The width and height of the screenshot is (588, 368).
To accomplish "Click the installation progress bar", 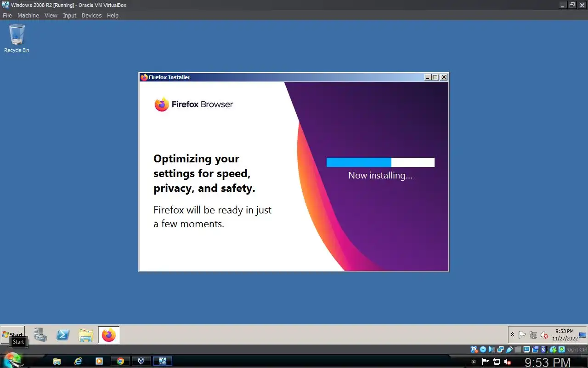I will (x=380, y=162).
